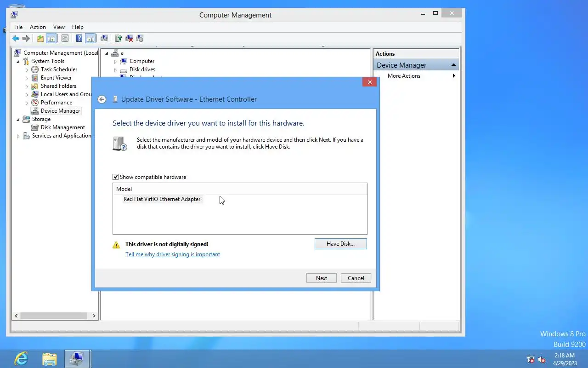Collapse the root 'a' computer node
The image size is (588, 368).
[x=107, y=53]
